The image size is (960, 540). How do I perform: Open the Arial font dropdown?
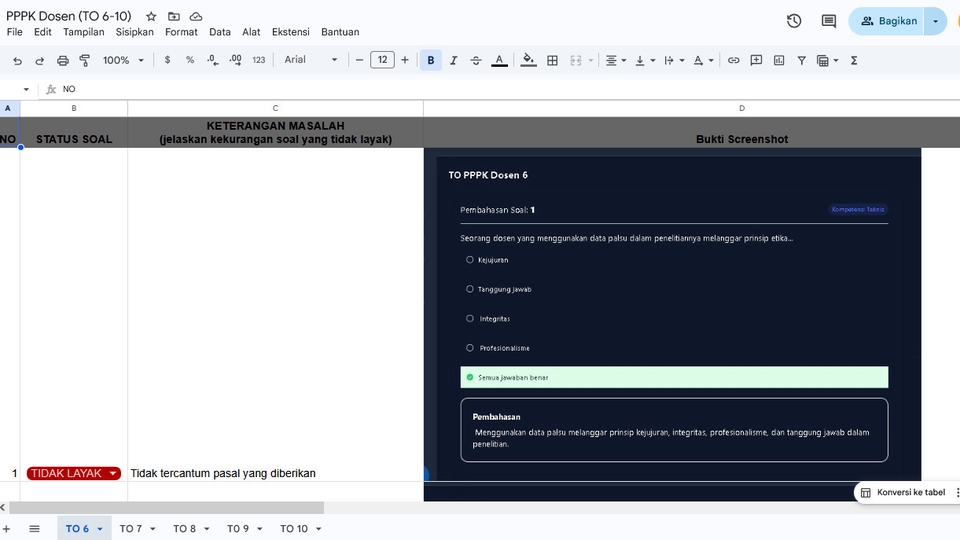(x=310, y=59)
